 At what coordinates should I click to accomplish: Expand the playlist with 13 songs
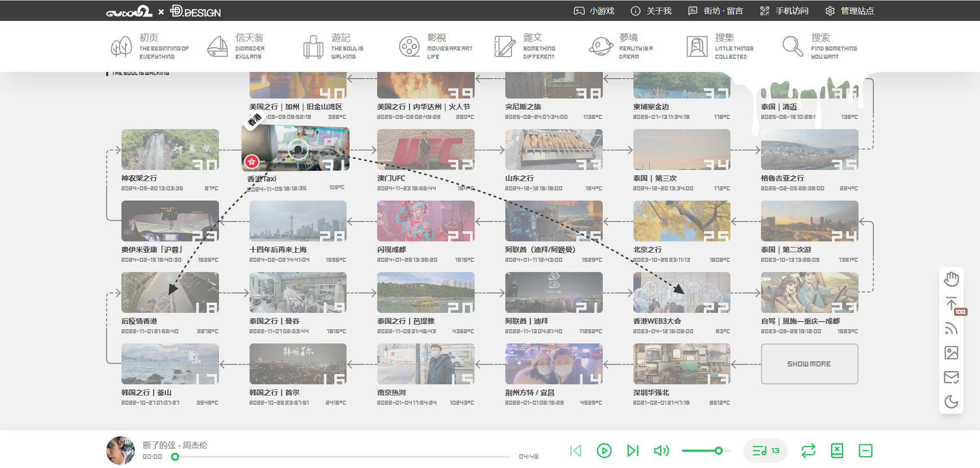765,451
